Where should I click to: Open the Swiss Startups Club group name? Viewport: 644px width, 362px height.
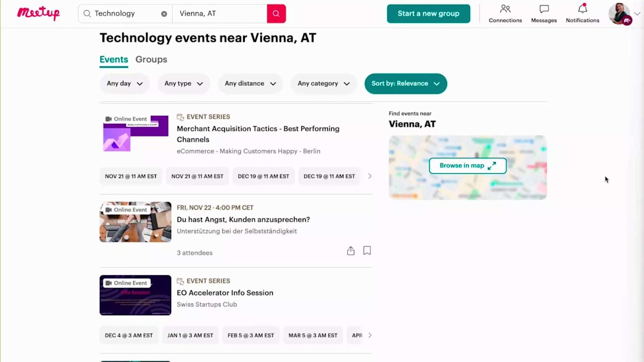207,305
